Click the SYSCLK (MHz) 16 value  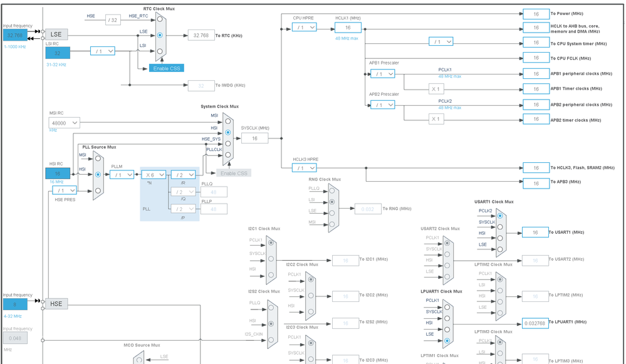(x=254, y=138)
